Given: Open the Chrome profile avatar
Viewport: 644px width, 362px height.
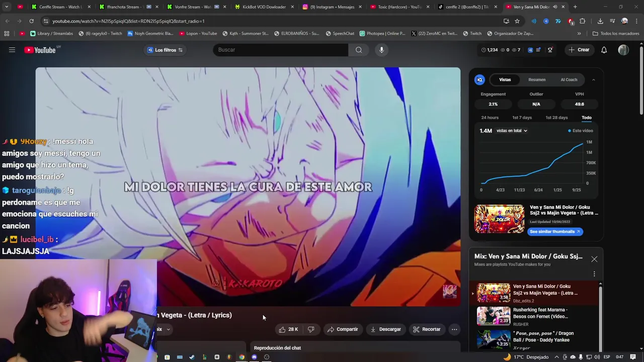Looking at the screenshot, I should [x=624, y=21].
